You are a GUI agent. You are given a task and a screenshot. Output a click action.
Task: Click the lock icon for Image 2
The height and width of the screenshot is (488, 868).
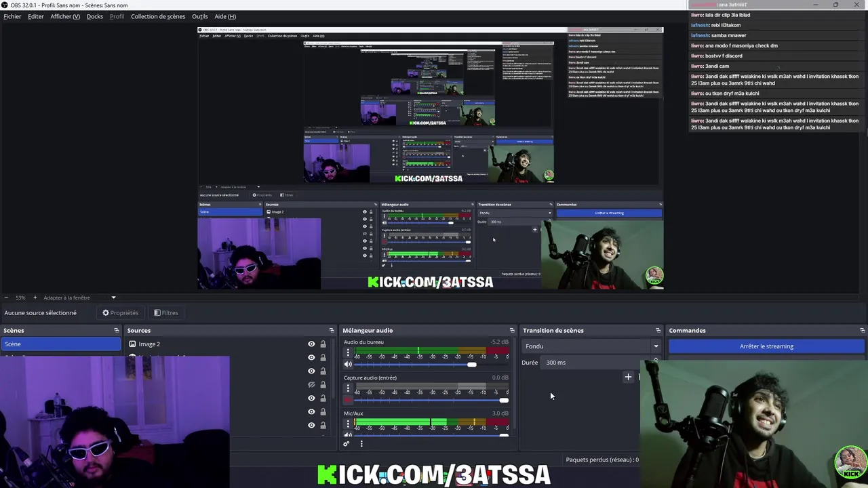coord(323,344)
